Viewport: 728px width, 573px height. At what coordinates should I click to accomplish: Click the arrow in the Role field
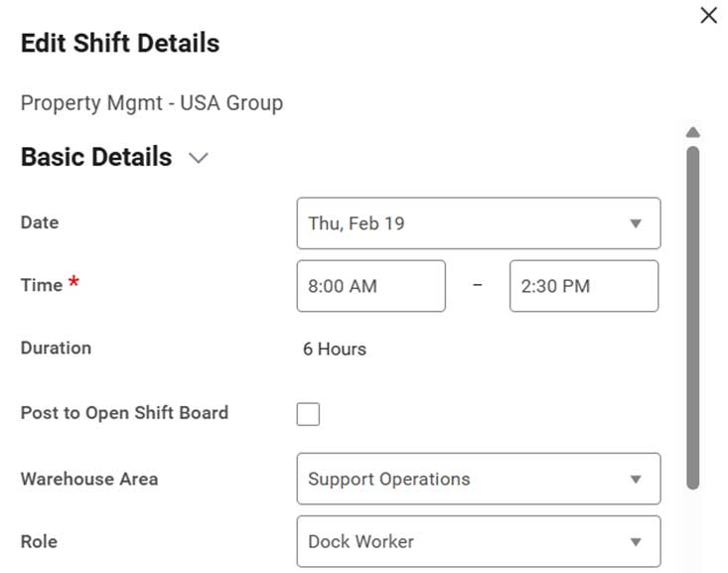coord(636,542)
